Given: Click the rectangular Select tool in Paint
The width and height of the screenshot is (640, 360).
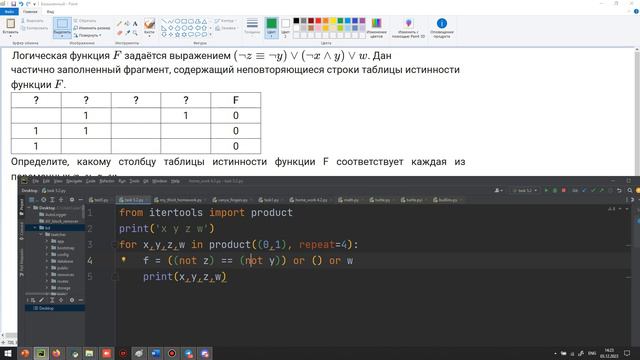Looking at the screenshot, I should click(x=62, y=24).
